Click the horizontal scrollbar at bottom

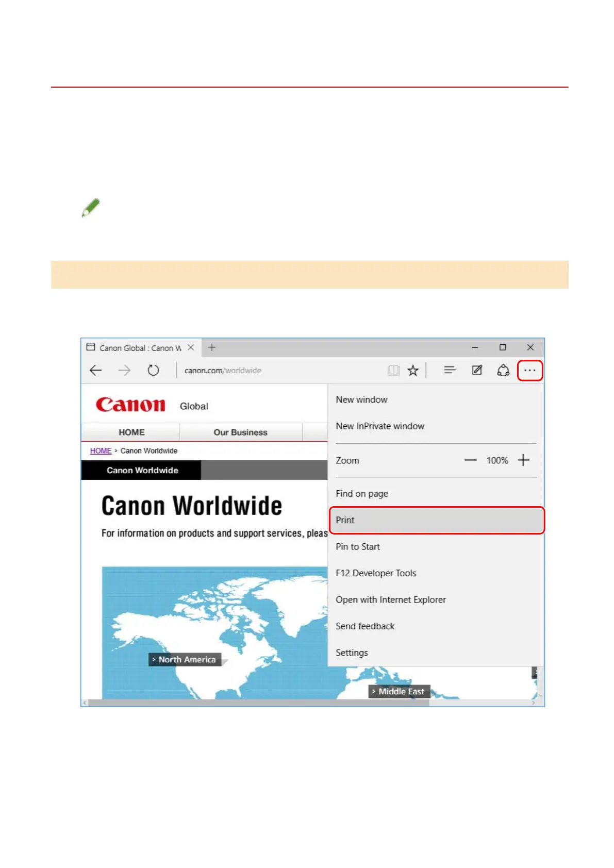point(259,703)
